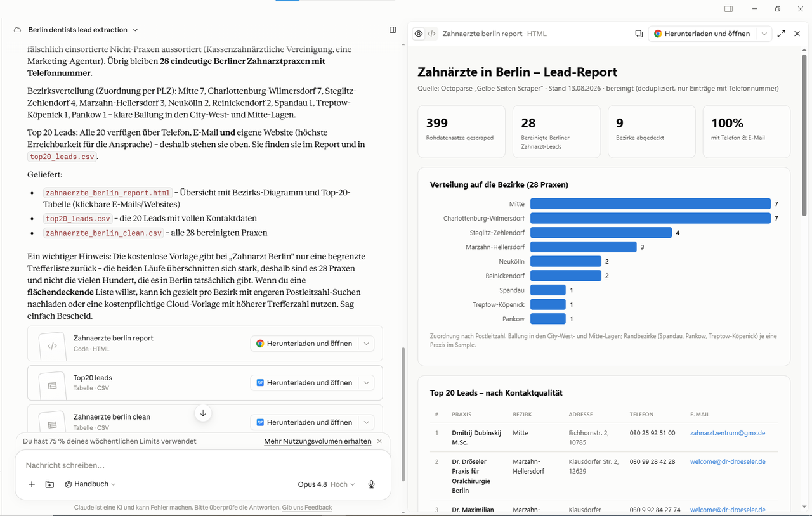Switch to code view of the report
This screenshot has height=516, width=812.
(x=431, y=34)
